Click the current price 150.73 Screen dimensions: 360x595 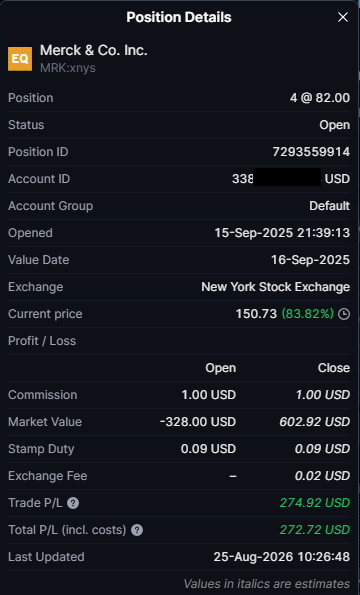256,314
